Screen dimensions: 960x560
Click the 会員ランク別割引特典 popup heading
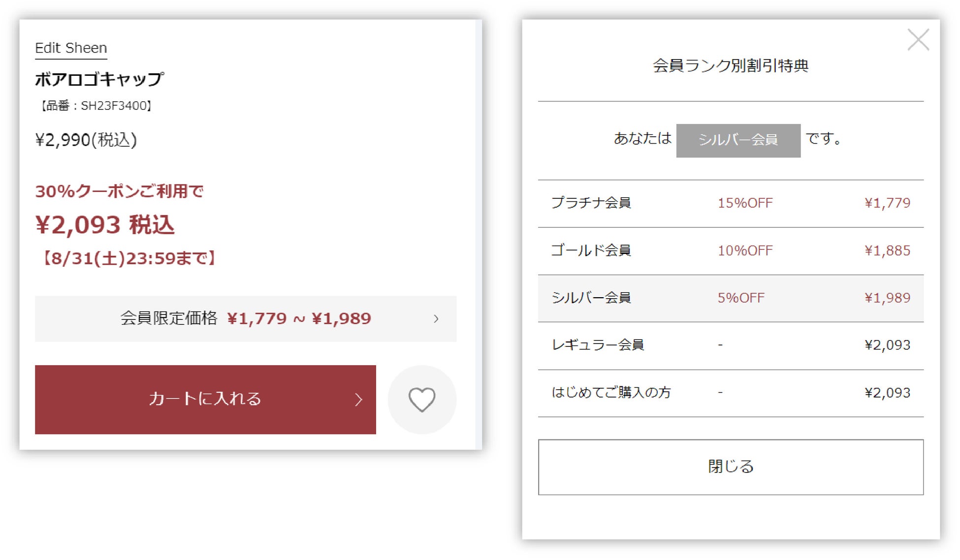pos(731,66)
